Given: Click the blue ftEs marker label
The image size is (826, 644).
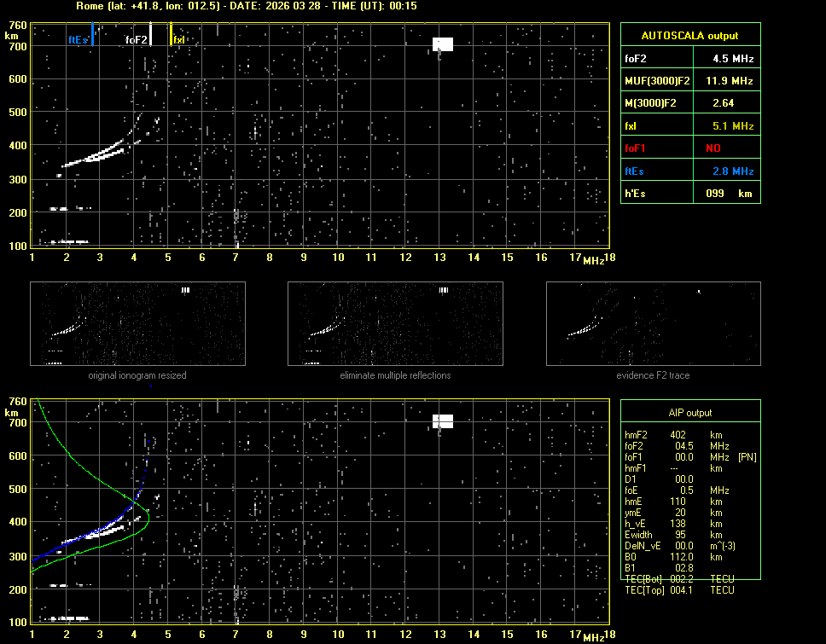Looking at the screenshot, I should click(x=79, y=39).
